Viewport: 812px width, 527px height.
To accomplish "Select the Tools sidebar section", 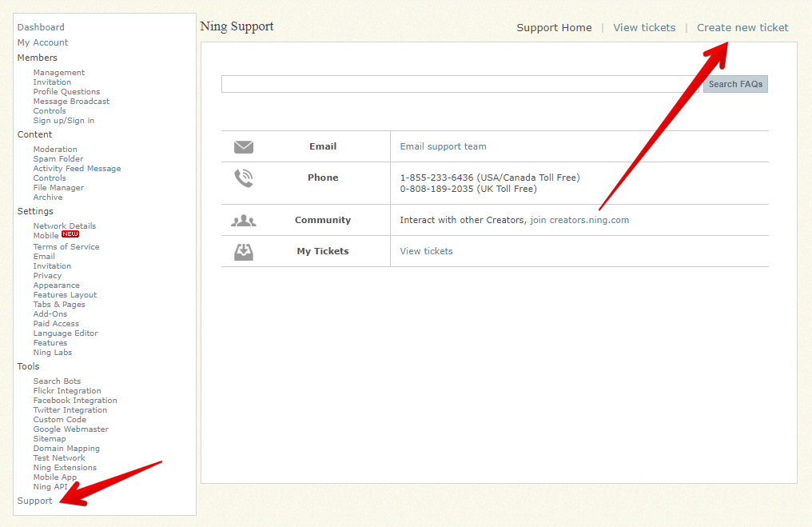I will (x=28, y=366).
